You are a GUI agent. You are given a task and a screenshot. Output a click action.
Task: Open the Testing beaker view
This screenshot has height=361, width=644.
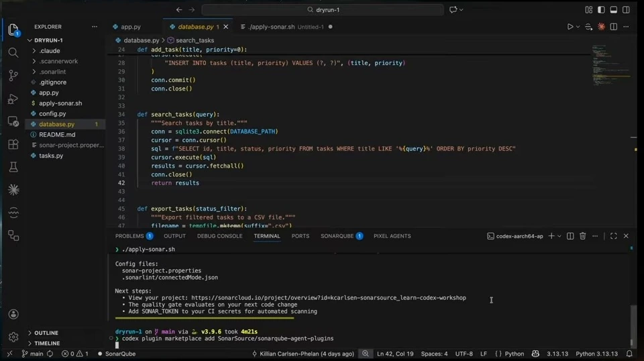pos(13,166)
